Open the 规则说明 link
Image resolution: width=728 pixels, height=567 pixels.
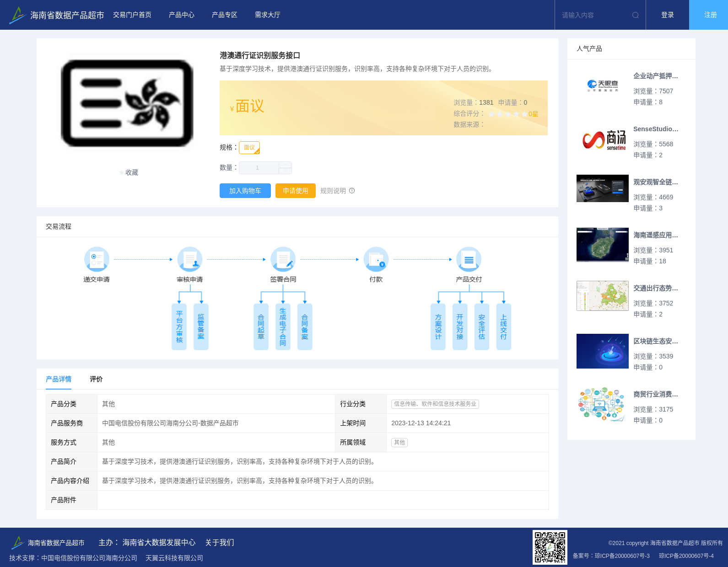point(333,191)
